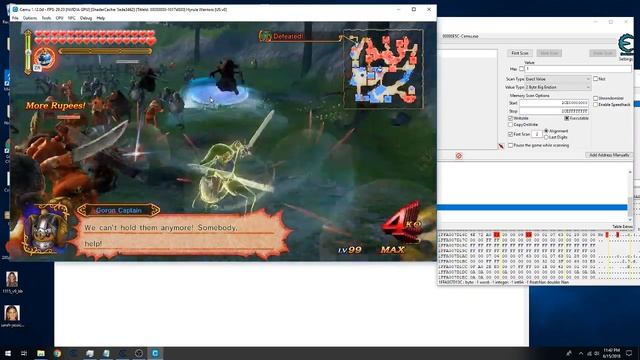Toggle the CopyOnWrite checkbox

510,124
